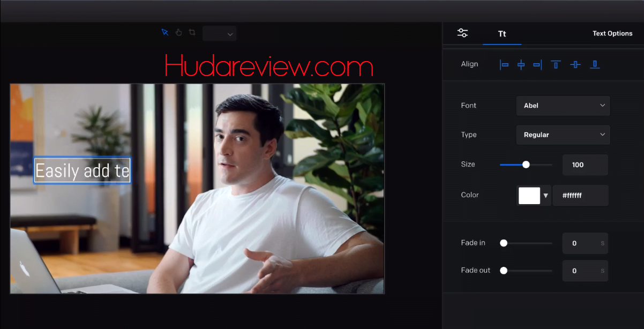Click the Size slider handle
Viewport: 644px width, 329px height.
(x=526, y=164)
